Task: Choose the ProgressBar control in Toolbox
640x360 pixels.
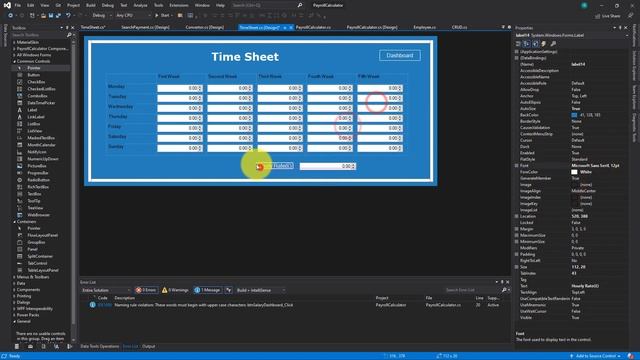Action: tap(38, 173)
